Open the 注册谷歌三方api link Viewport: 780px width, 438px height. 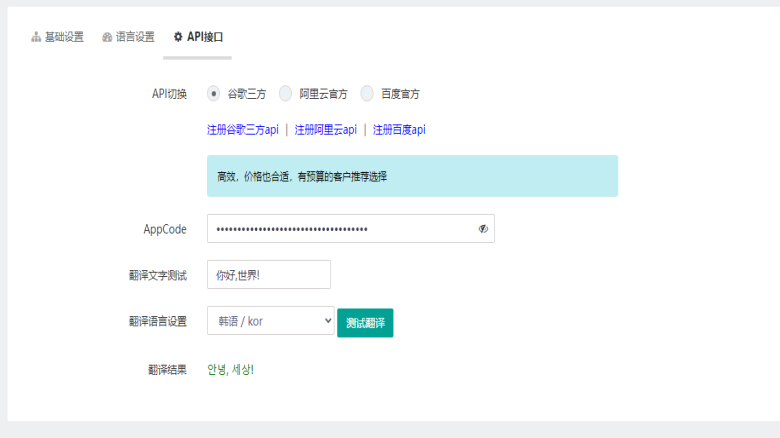click(x=242, y=130)
